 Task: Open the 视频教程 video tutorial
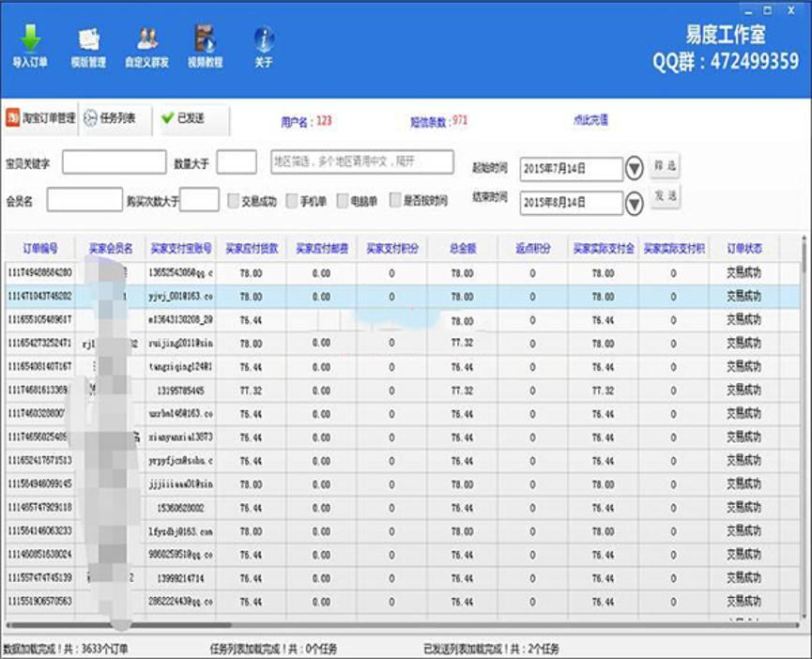[x=205, y=44]
